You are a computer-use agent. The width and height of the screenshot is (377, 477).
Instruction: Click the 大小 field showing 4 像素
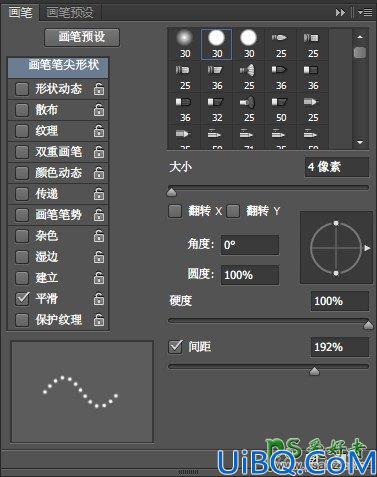click(337, 167)
